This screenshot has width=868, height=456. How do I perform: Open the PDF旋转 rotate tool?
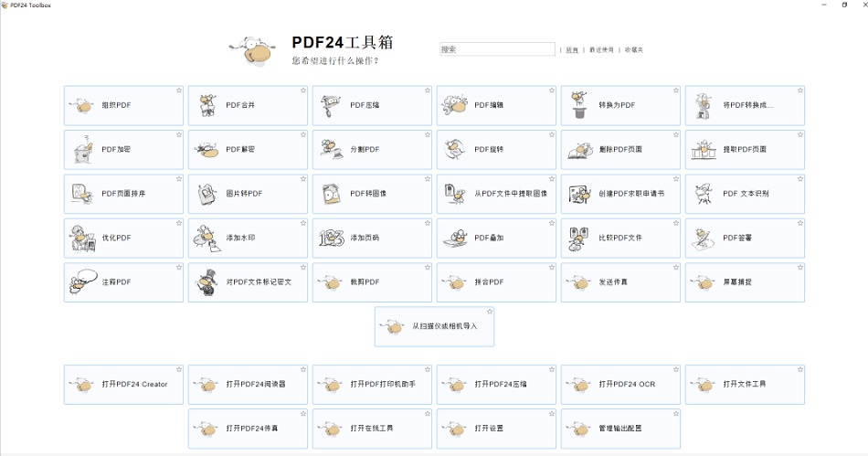[496, 150]
